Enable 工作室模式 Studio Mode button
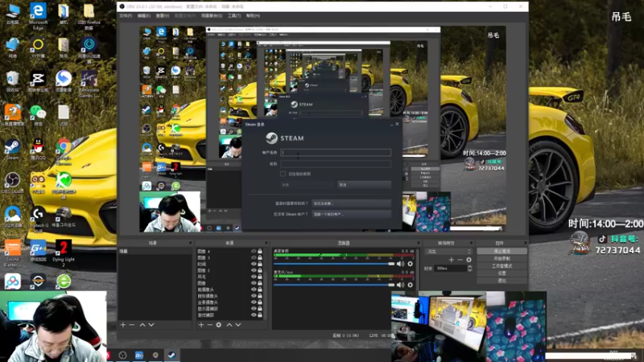This screenshot has width=644, height=362. click(502, 266)
